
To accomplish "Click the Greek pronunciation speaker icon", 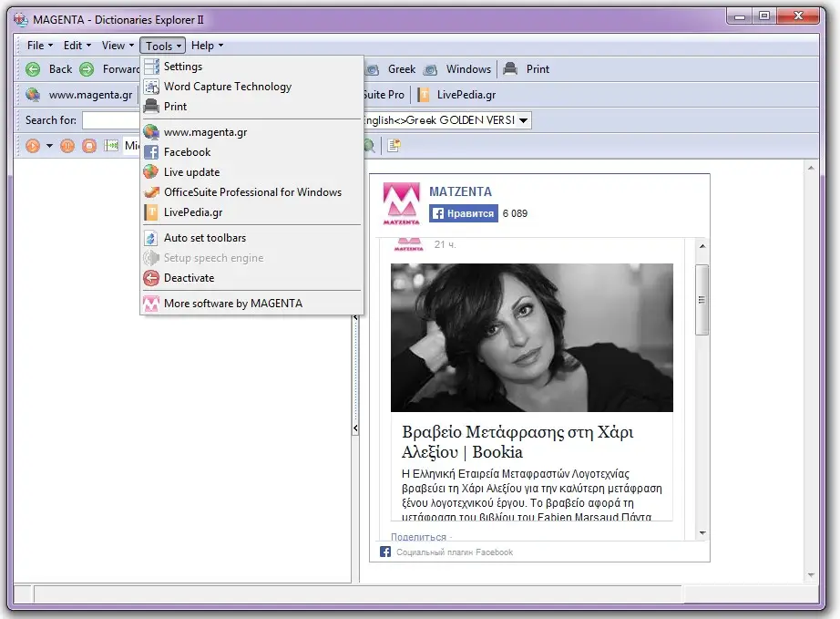I will (371, 68).
